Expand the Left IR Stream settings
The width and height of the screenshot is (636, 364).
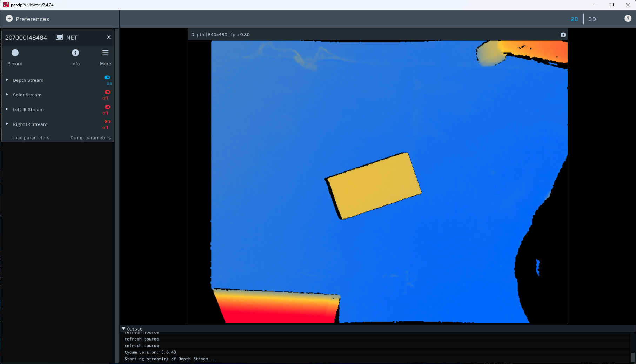(x=7, y=109)
